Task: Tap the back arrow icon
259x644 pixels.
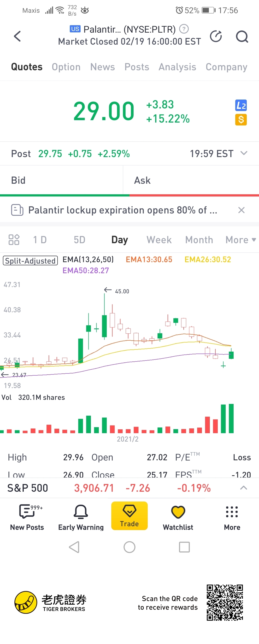Action: (17, 36)
